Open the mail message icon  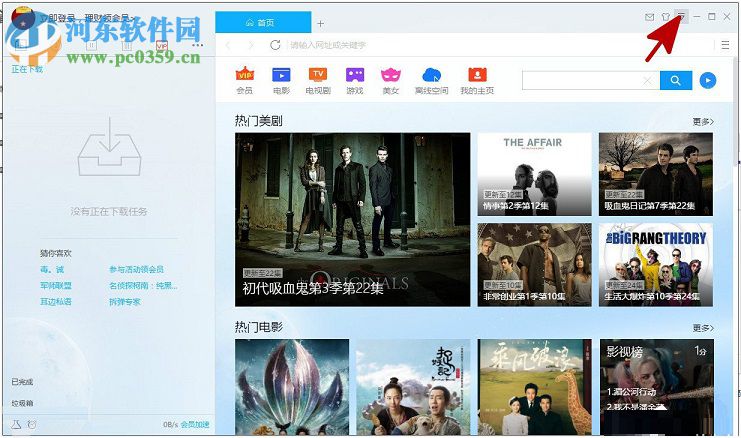(x=650, y=17)
